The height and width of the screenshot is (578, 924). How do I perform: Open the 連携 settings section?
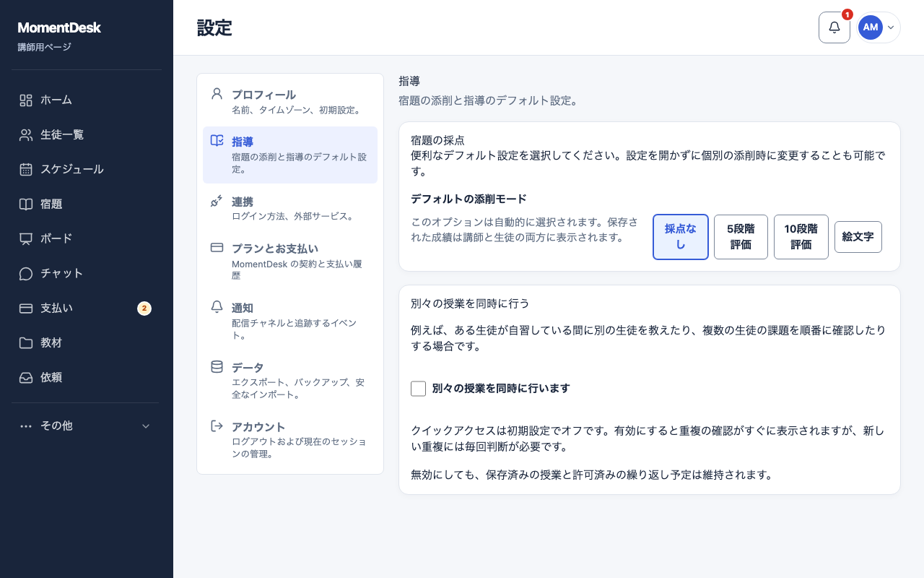coord(290,208)
